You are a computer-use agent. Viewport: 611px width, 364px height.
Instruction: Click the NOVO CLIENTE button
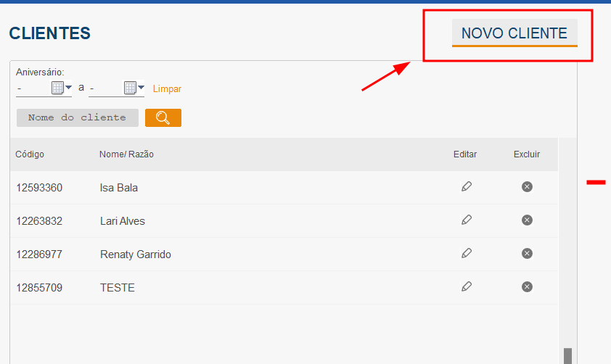(514, 33)
